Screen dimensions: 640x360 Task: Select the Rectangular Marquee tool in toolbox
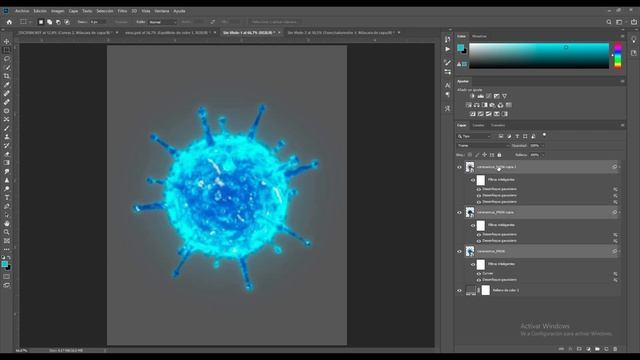point(7,50)
